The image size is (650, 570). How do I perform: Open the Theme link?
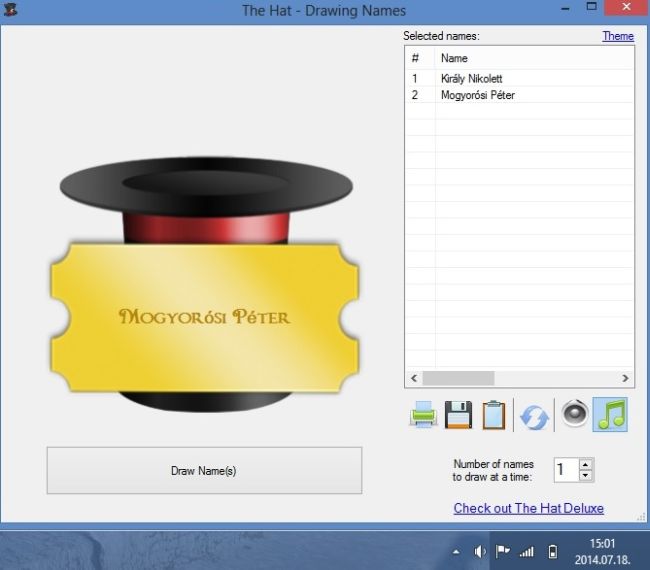tap(618, 36)
